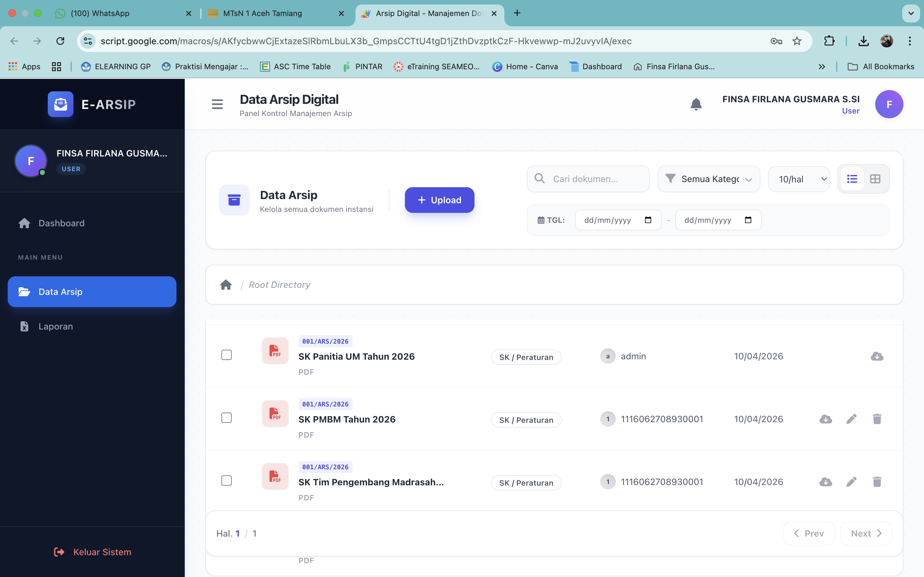Expand the 10/hal page size dropdown
Viewport: 924px width, 577px height.
[x=798, y=179]
